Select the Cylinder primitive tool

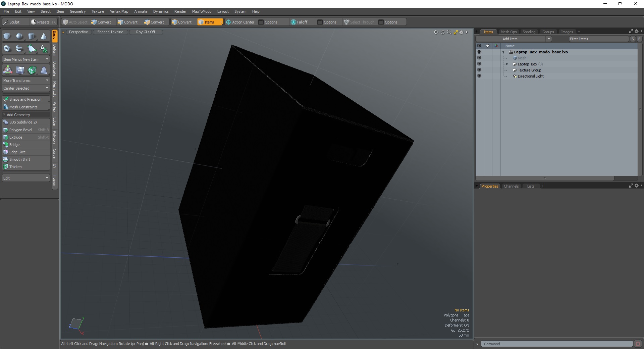pos(32,36)
